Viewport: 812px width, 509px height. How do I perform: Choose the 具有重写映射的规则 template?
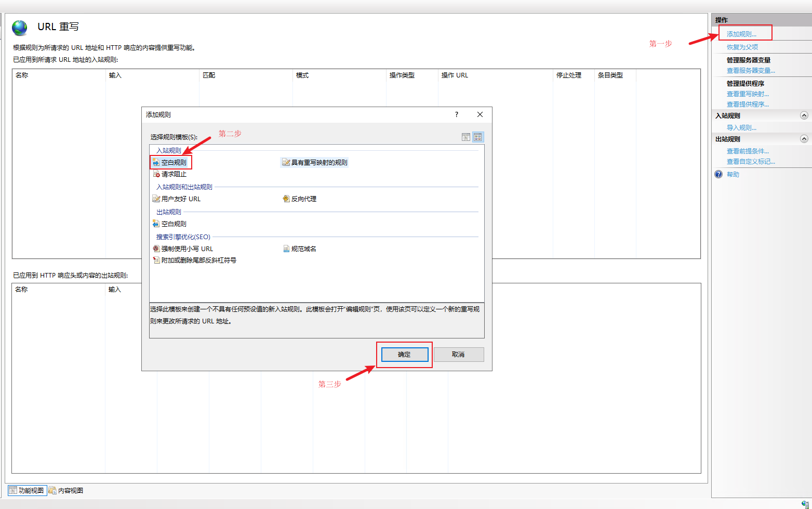[x=318, y=163]
